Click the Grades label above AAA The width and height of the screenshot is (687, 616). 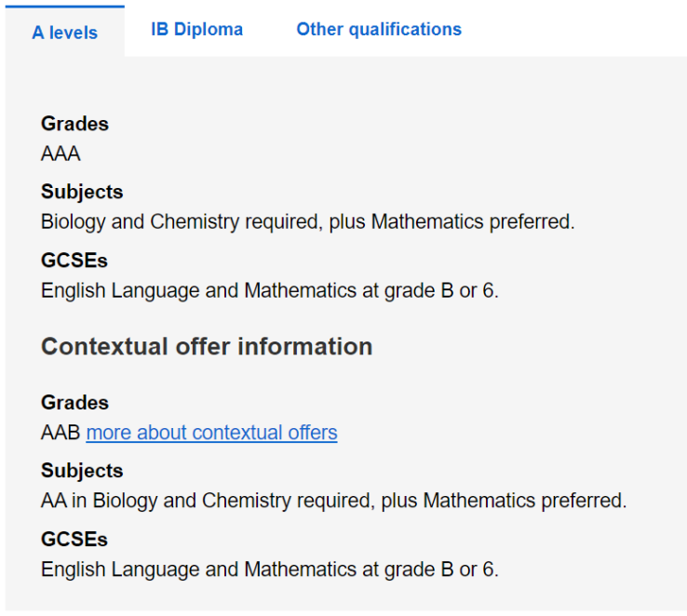(x=74, y=124)
